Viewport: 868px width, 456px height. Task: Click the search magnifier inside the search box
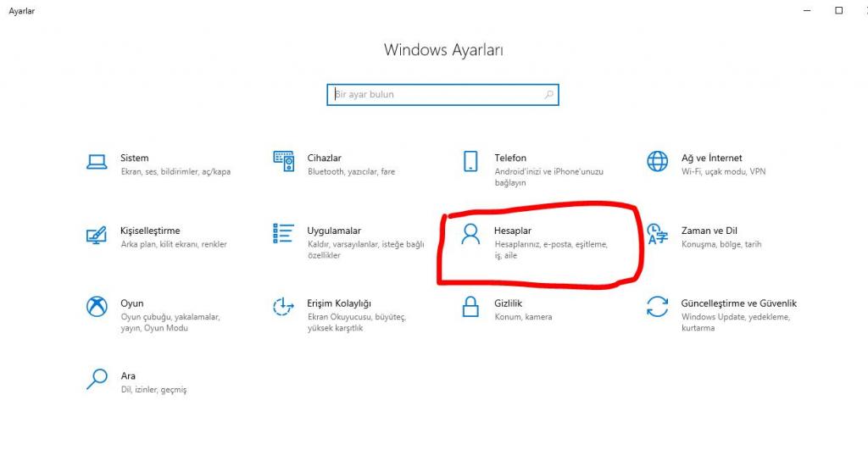548,95
